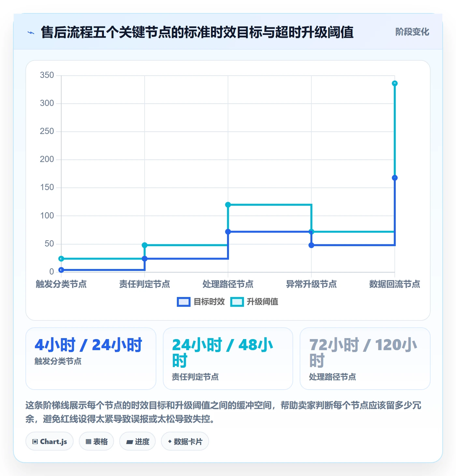Viewport: 456px width, 476px height.
Task: Click the 目标时效 legend label
Action: (x=209, y=302)
